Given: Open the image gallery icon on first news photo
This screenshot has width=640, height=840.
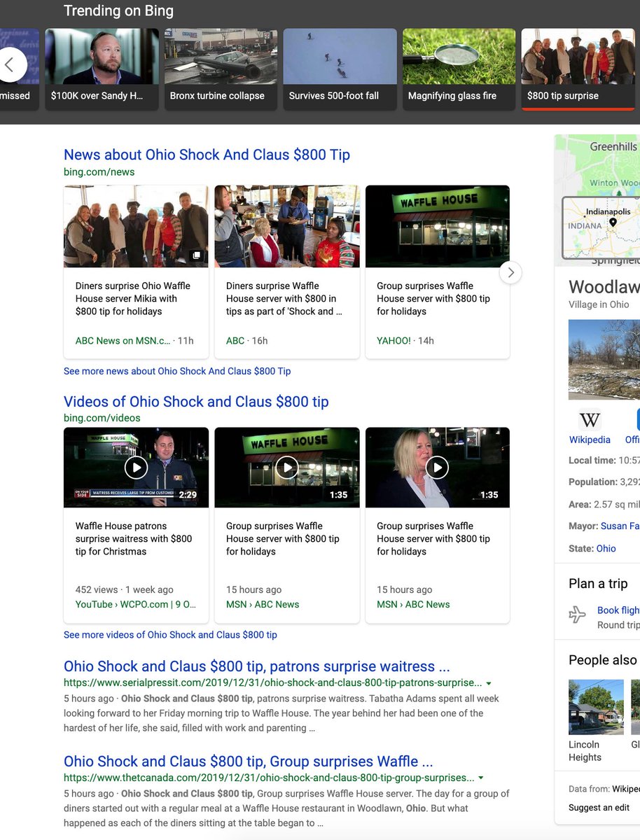Looking at the screenshot, I should coord(197,255).
